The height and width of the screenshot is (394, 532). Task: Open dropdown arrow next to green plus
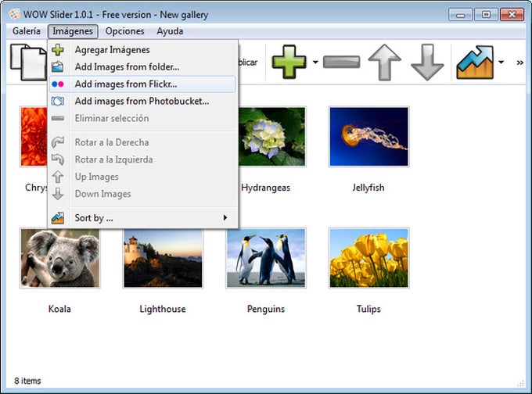click(315, 62)
